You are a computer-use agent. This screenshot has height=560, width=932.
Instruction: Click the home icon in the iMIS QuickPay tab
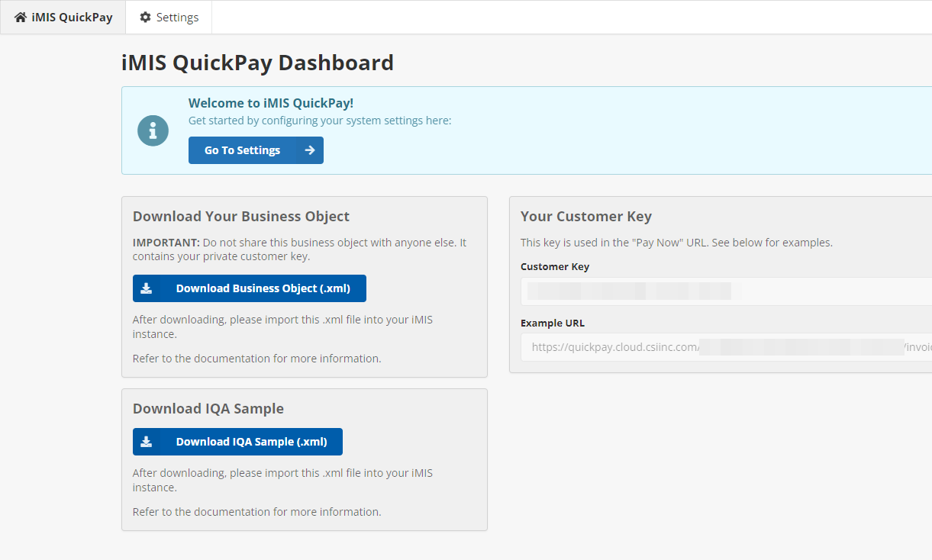[21, 17]
